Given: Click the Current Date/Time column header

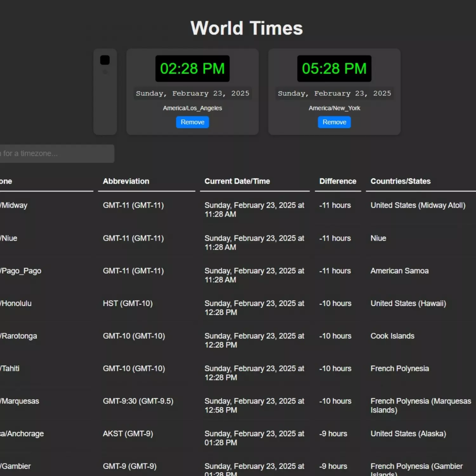Looking at the screenshot, I should (x=237, y=181).
